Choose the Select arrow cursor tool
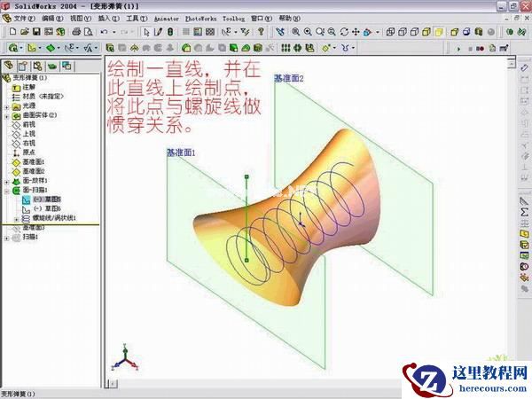532x399 pixels. click(x=146, y=32)
